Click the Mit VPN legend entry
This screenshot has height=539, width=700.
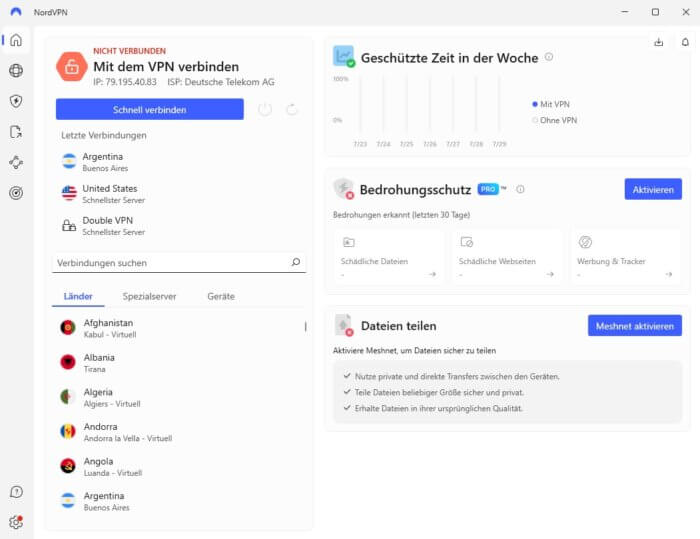pos(551,104)
